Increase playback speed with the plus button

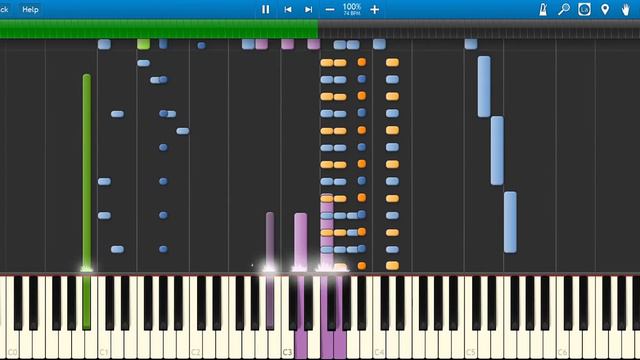[x=374, y=9]
